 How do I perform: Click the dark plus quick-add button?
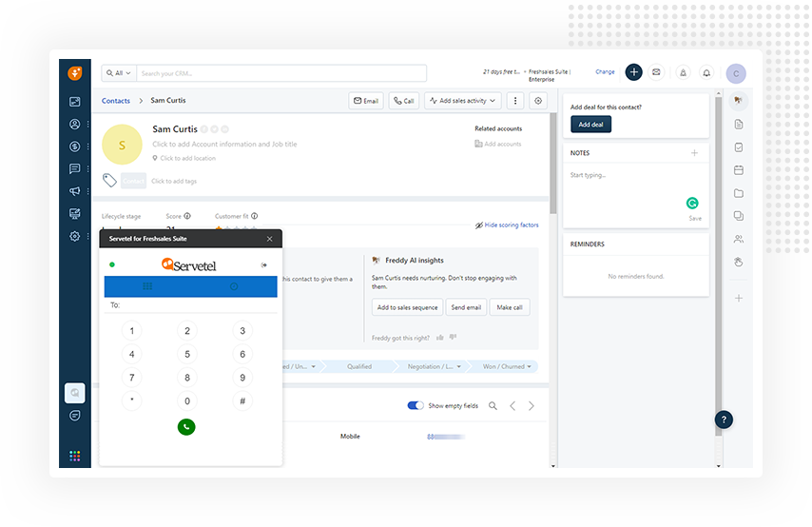[633, 72]
